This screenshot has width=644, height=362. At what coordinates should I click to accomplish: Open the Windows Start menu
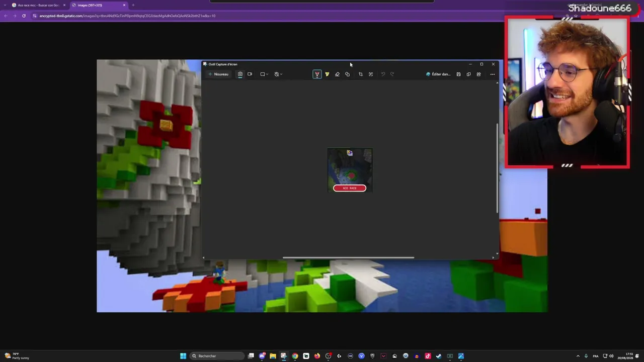(x=183, y=356)
